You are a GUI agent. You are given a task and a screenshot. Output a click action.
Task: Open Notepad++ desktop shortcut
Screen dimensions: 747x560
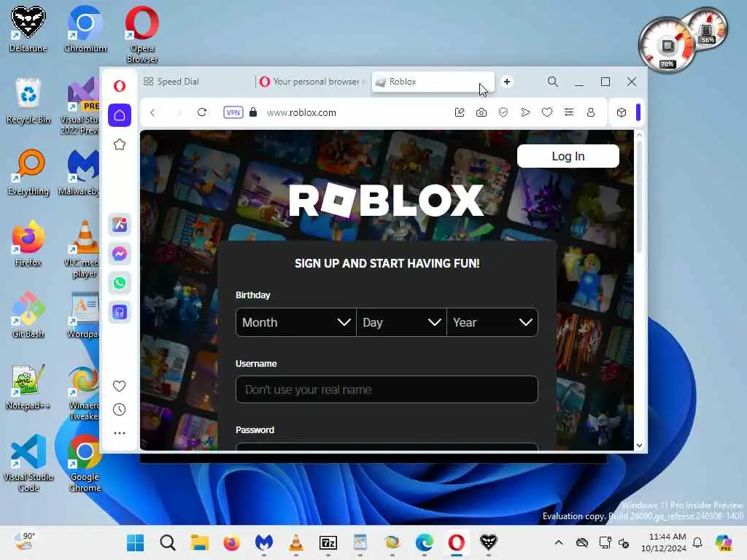28,386
